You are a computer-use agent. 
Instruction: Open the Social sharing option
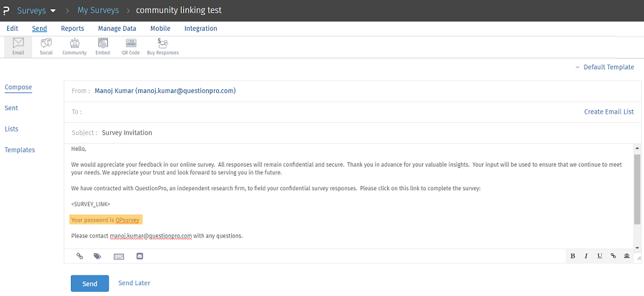point(46,46)
